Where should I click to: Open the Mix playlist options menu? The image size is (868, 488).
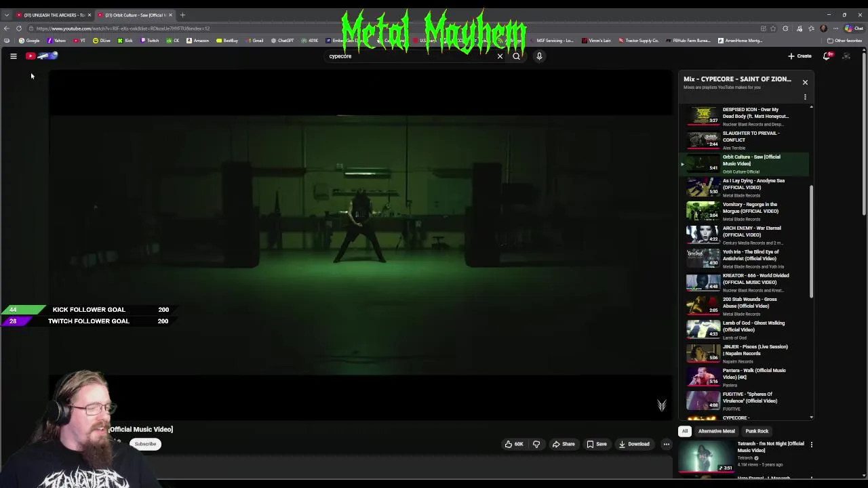(x=805, y=97)
